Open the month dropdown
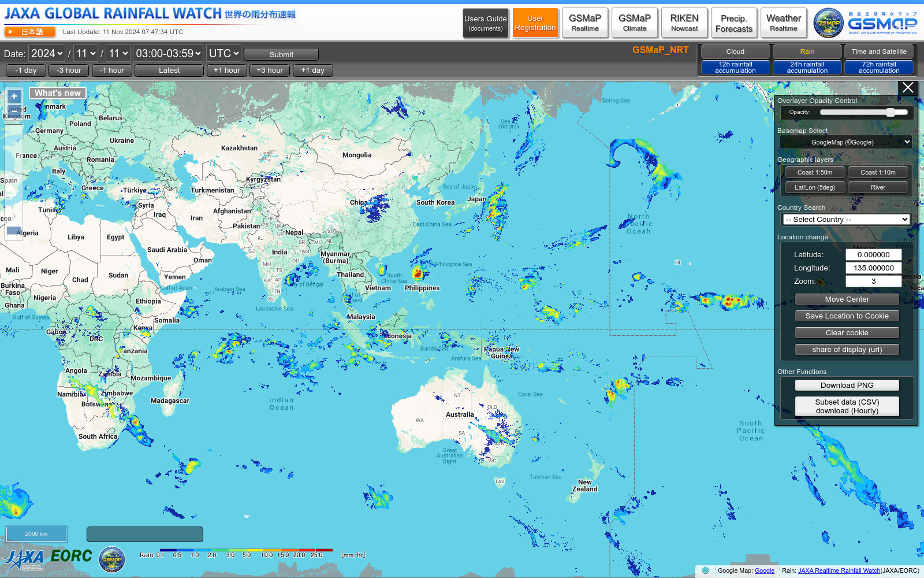The width and height of the screenshot is (924, 578). point(86,54)
